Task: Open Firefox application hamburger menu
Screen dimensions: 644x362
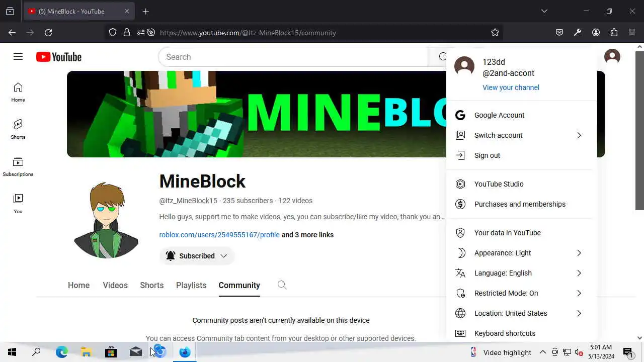Action: (x=632, y=32)
